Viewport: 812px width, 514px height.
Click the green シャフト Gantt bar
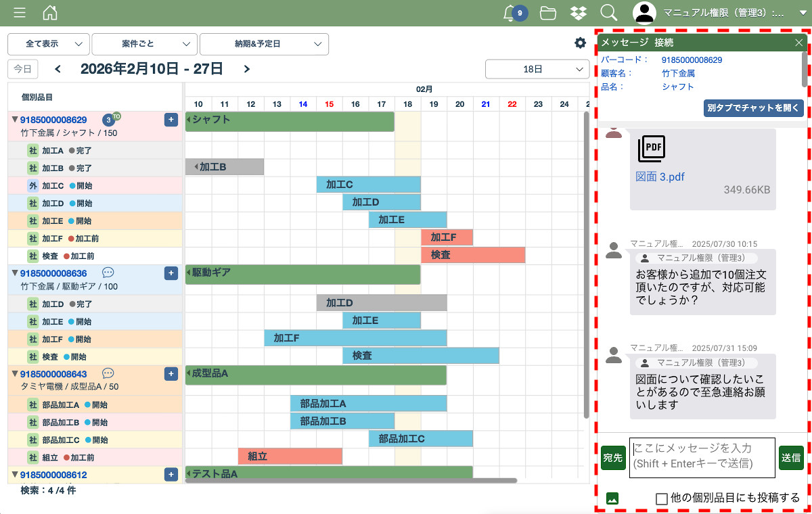pyautogui.click(x=290, y=122)
